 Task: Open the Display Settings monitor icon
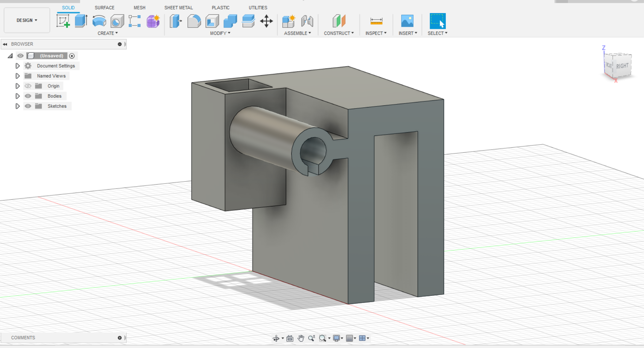pos(336,338)
